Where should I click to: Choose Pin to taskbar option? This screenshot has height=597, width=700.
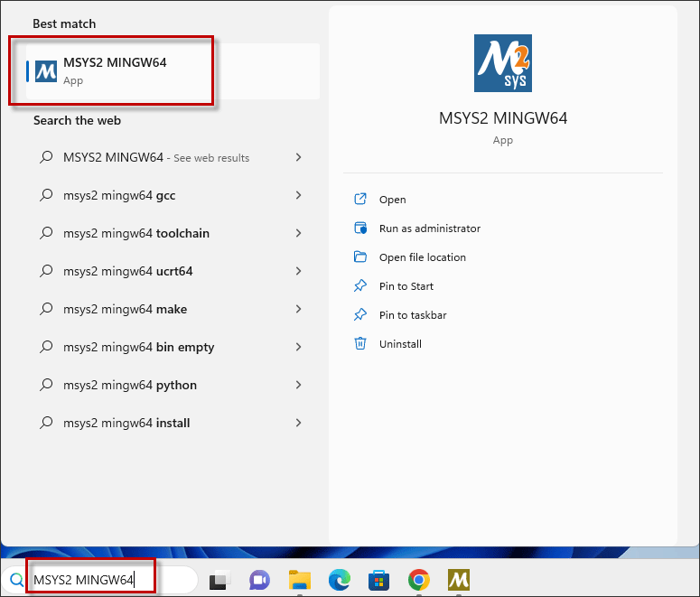[413, 315]
